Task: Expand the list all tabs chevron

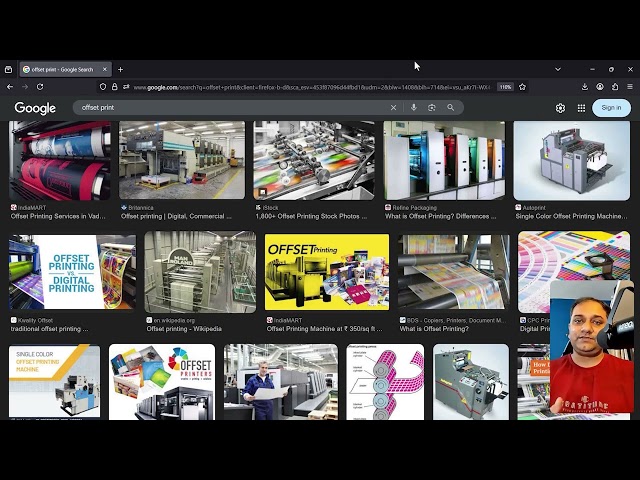Action: [x=558, y=69]
